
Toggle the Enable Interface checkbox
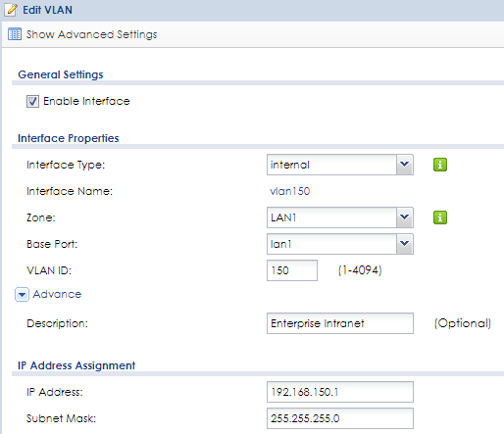(x=32, y=101)
